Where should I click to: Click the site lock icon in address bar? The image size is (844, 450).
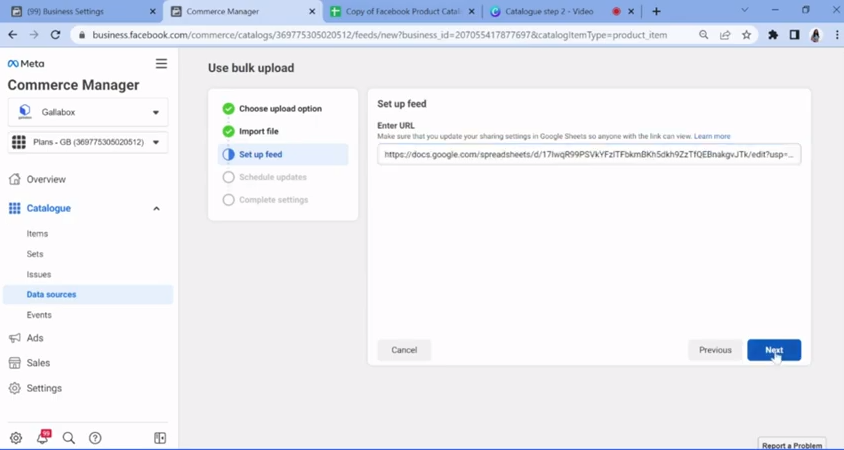[x=82, y=35]
